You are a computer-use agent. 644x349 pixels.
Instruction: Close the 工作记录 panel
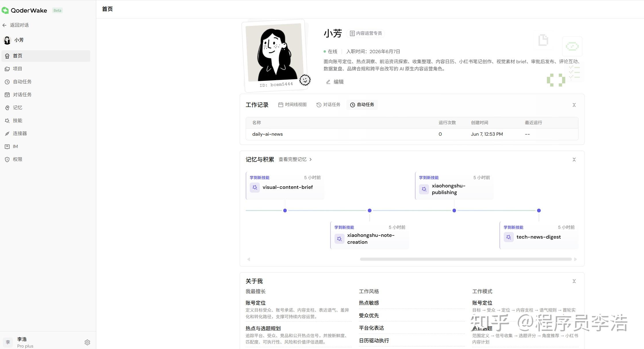tap(574, 105)
